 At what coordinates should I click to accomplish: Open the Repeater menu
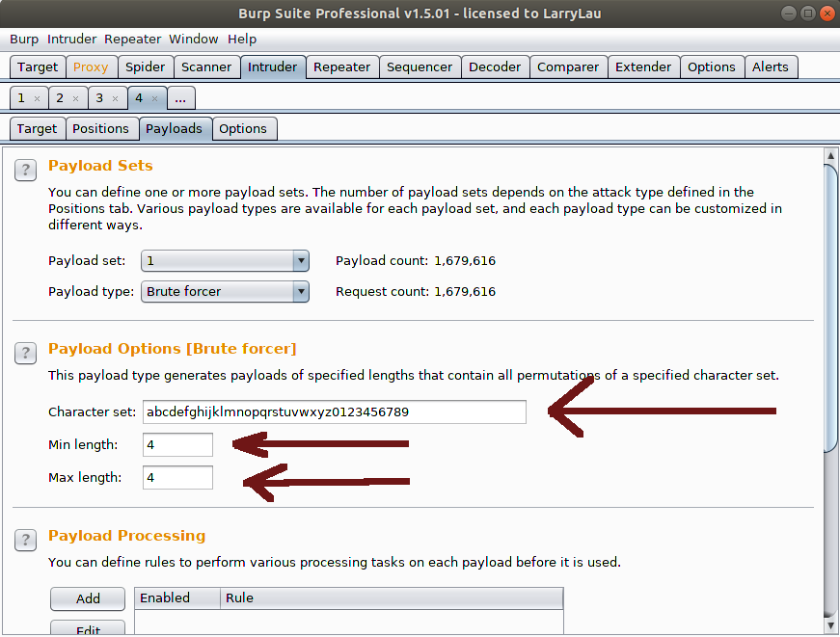132,40
